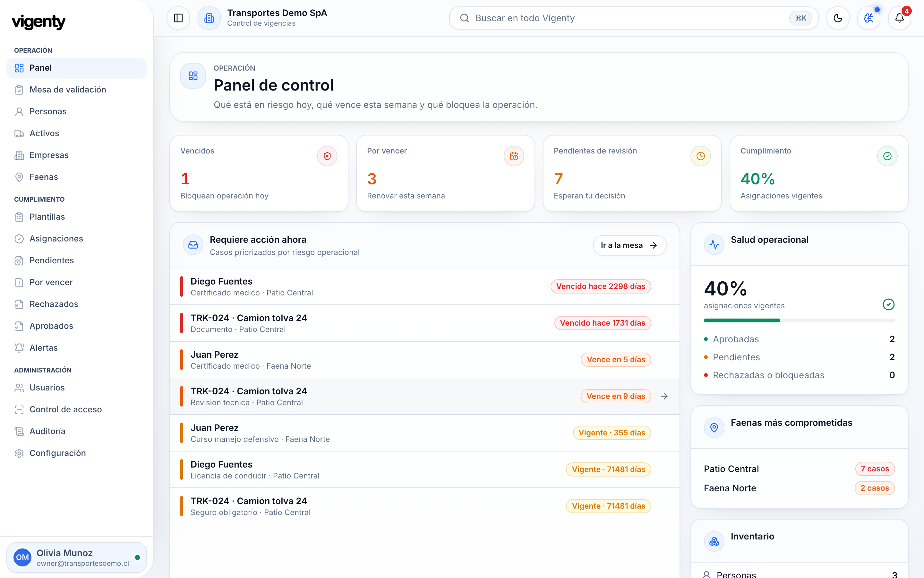Open Aprobados in the sidebar
The height and width of the screenshot is (578, 924).
tap(77, 326)
